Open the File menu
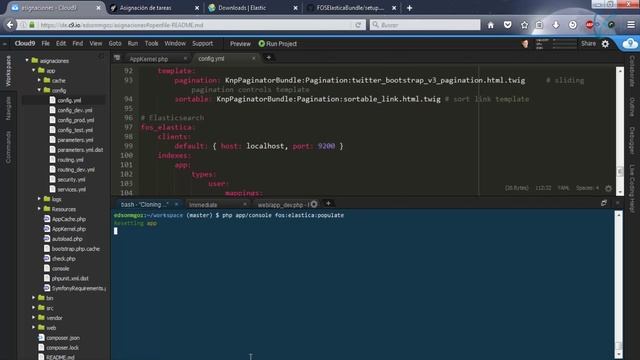 tap(45, 44)
